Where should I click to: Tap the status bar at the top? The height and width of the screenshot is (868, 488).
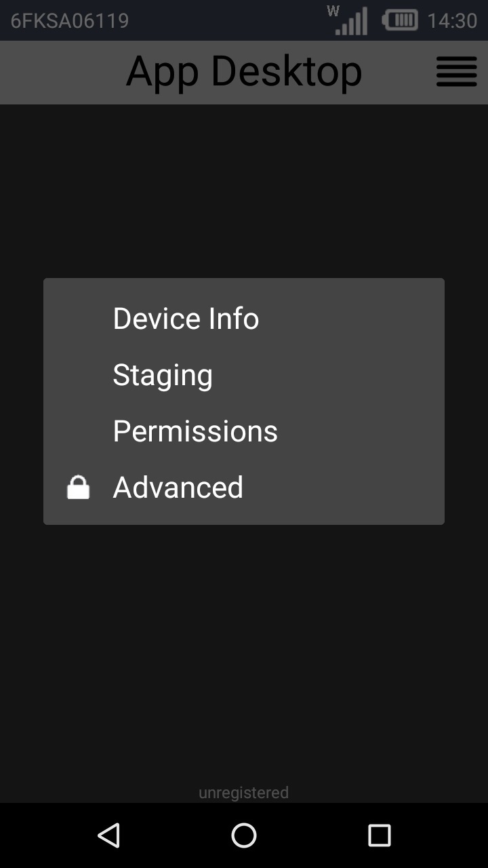click(203, 20)
